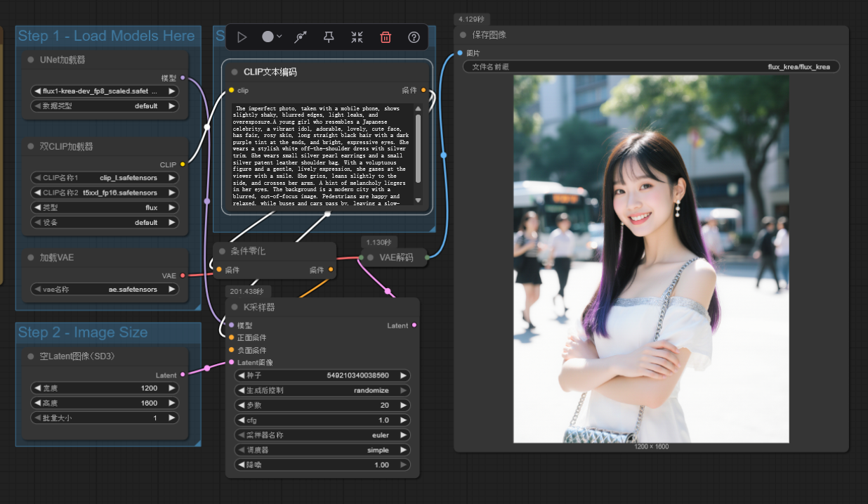Toggle collapse dot on K采样器 node

coord(235,307)
